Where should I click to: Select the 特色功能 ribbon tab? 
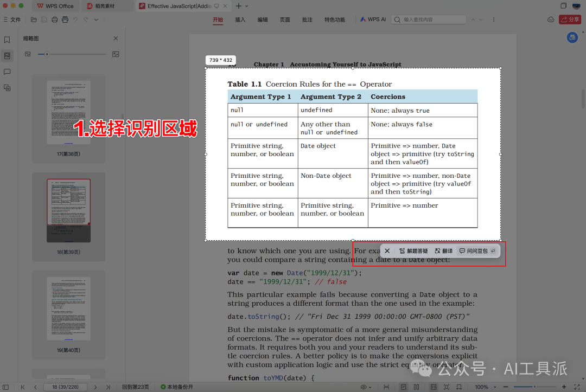tap(335, 20)
